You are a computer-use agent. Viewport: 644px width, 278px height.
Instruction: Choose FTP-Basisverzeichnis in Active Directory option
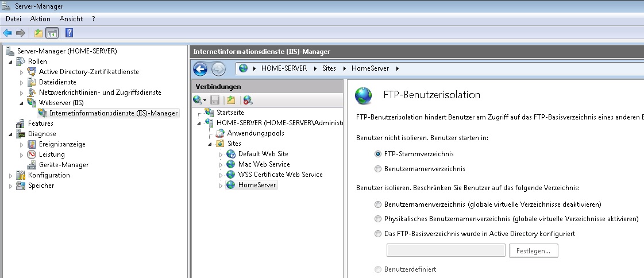pos(378,234)
